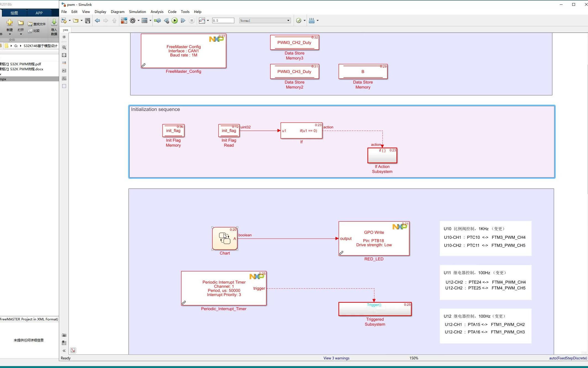This screenshot has width=588, height=368.
Task: Click the Save model icon
Action: [x=88, y=20]
